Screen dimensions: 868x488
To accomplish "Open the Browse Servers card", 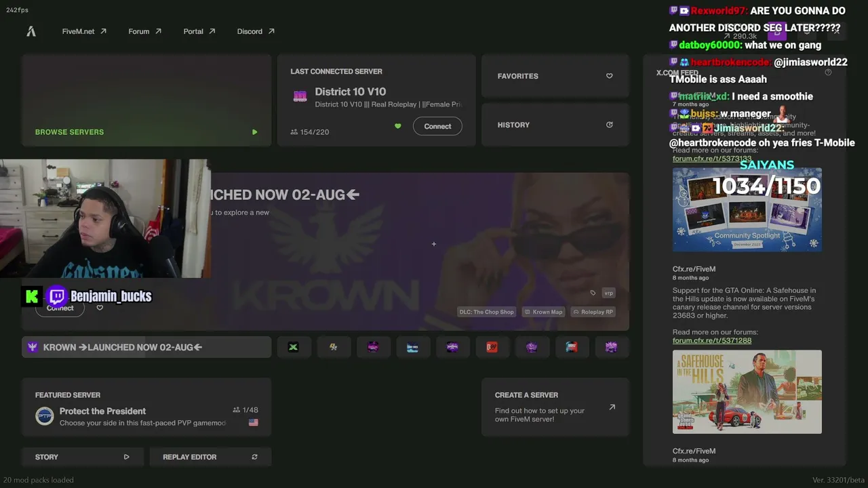I will click(146, 100).
